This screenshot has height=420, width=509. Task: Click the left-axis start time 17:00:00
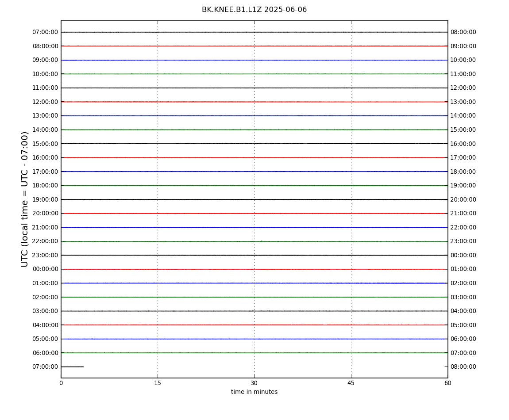click(x=46, y=172)
